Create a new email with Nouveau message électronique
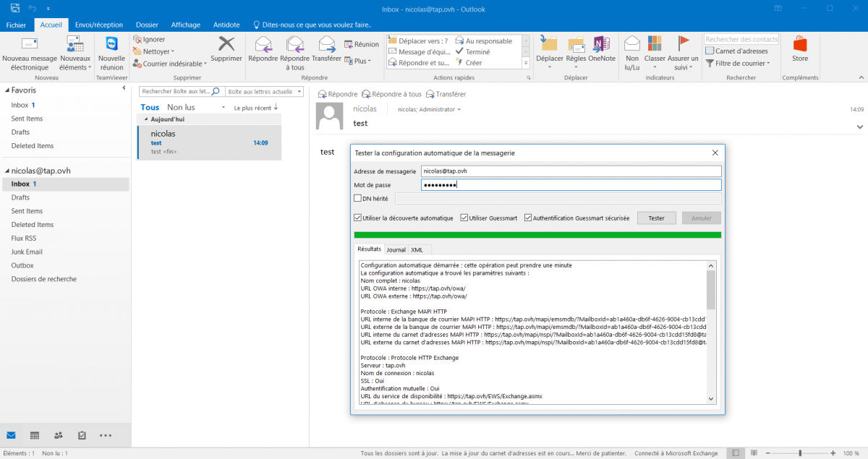868x459 pixels. pos(29,53)
